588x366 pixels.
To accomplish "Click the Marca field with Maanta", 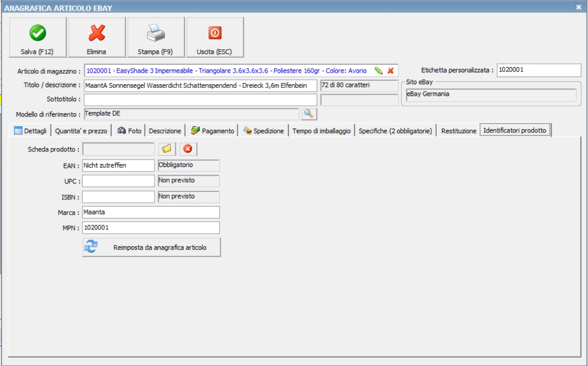I will coord(151,212).
